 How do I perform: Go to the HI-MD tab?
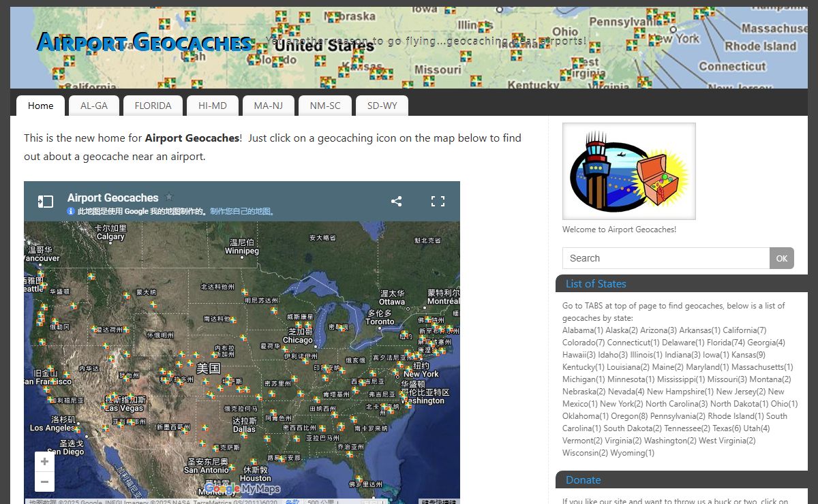213,106
